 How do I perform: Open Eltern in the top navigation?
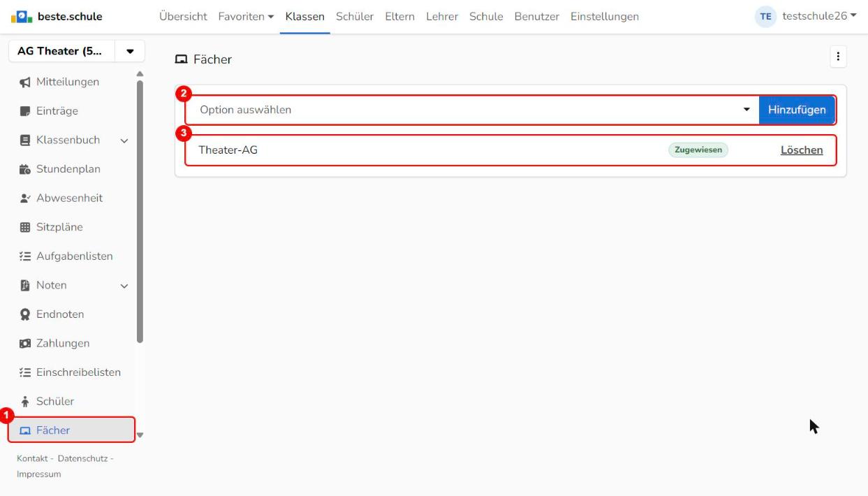coord(400,17)
